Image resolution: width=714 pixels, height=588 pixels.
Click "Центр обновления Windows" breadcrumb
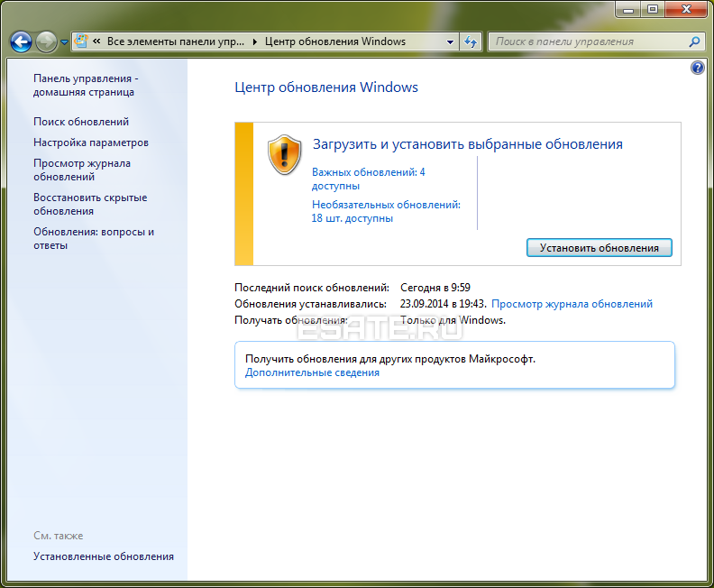(x=335, y=41)
